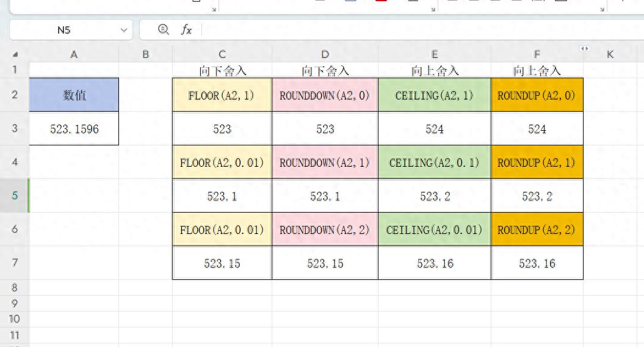644x347 pixels.
Task: Click 向上舍入 label in column E
Action: (x=435, y=71)
